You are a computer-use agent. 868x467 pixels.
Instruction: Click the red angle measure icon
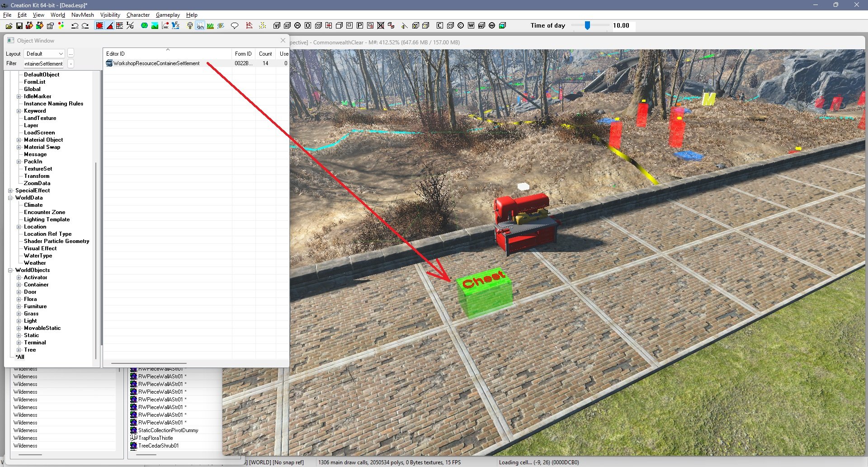tap(249, 26)
